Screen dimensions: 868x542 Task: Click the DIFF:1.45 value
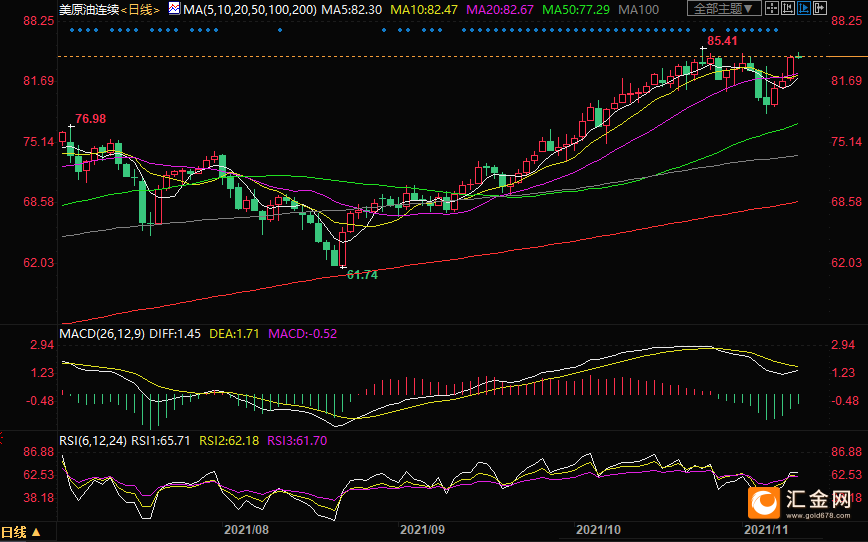(x=175, y=334)
